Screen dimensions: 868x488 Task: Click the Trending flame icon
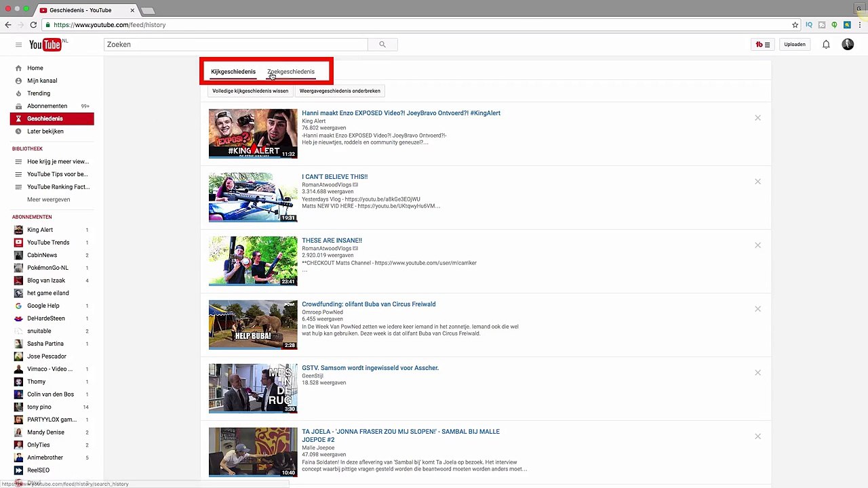[18, 94]
